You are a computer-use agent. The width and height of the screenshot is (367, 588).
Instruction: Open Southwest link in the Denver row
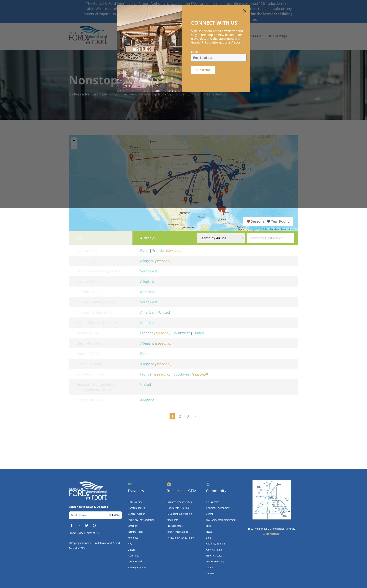[x=181, y=333]
